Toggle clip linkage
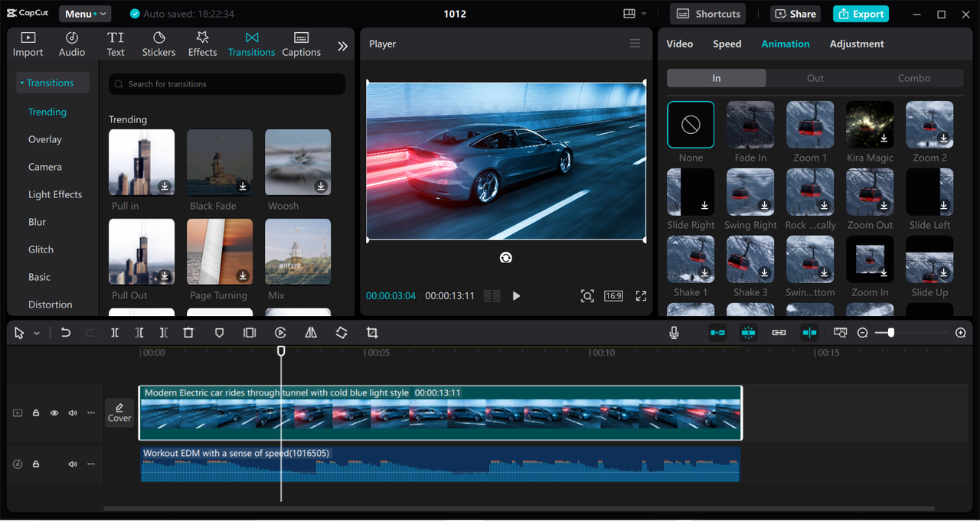980x521 pixels. pyautogui.click(x=779, y=333)
